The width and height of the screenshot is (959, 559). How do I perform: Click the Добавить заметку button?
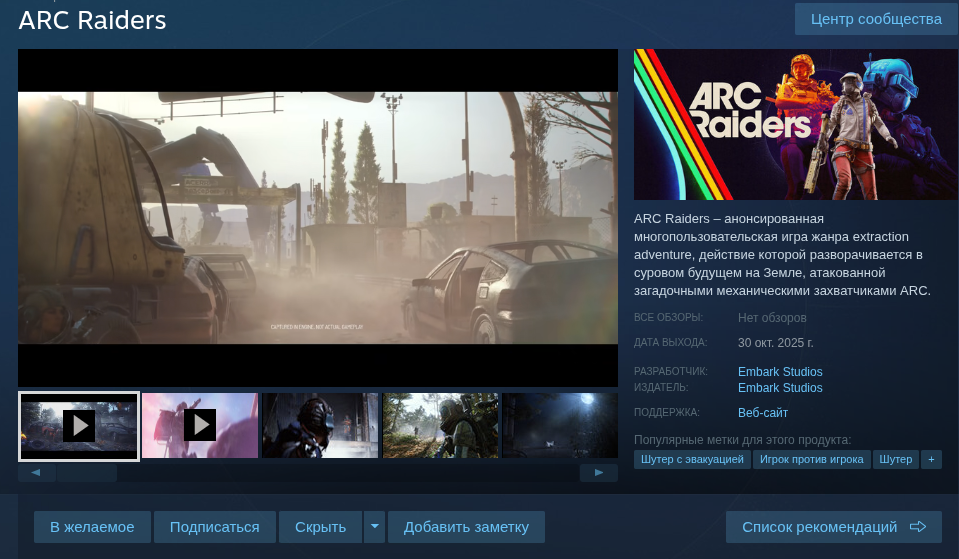coord(466,527)
